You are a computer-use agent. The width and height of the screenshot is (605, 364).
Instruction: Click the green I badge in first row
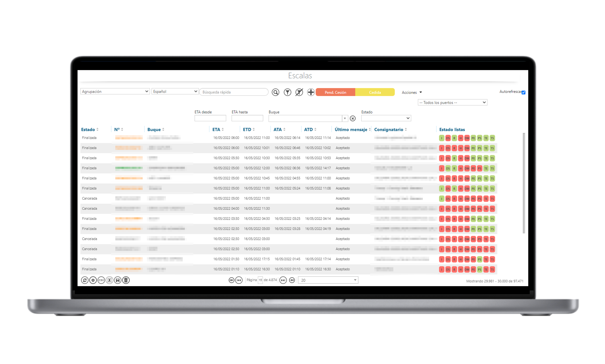[x=442, y=138]
